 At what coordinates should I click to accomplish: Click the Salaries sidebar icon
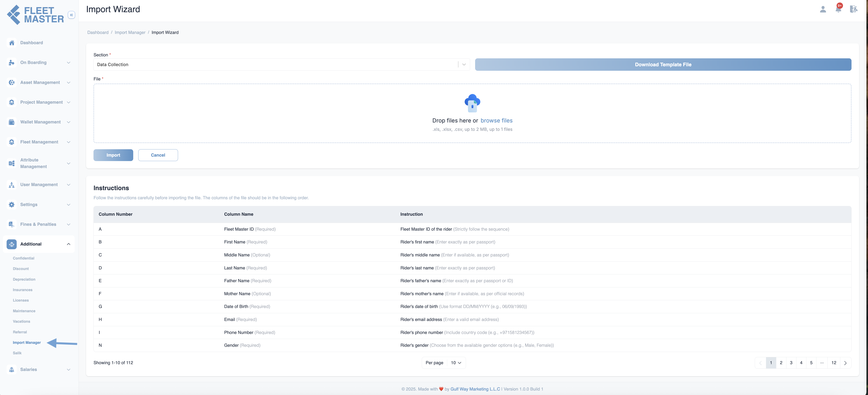click(x=12, y=369)
